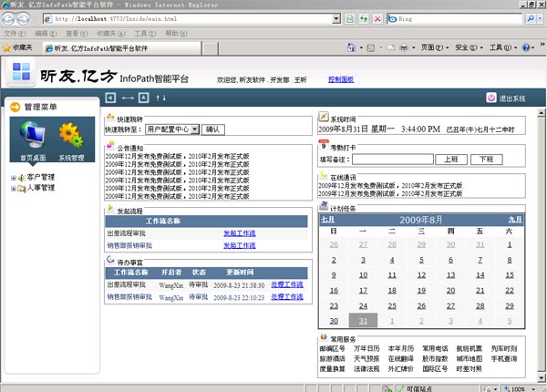Image resolution: width=547 pixels, height=392 pixels.
Task: Open the 安全 command bar dropdown
Action: tap(469, 47)
